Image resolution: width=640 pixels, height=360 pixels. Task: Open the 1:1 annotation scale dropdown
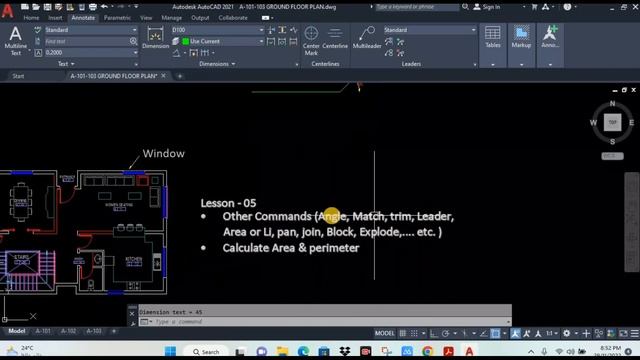(552, 333)
